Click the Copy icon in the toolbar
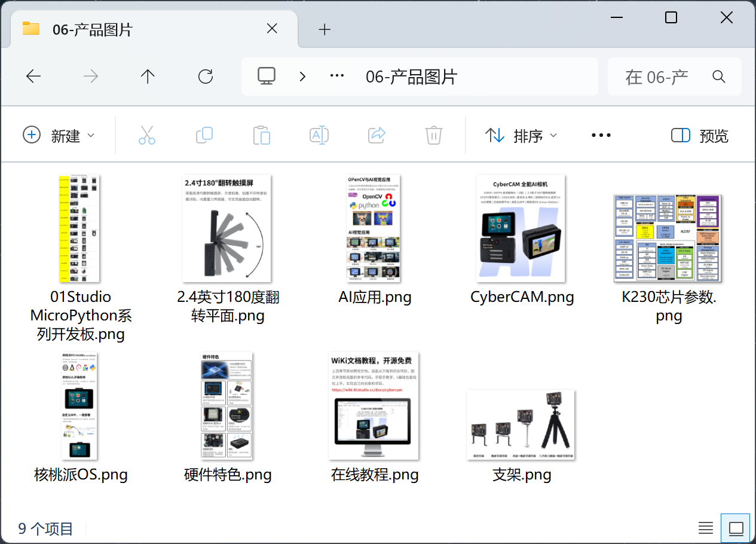Screen dimensions: 756x544 coord(204,135)
